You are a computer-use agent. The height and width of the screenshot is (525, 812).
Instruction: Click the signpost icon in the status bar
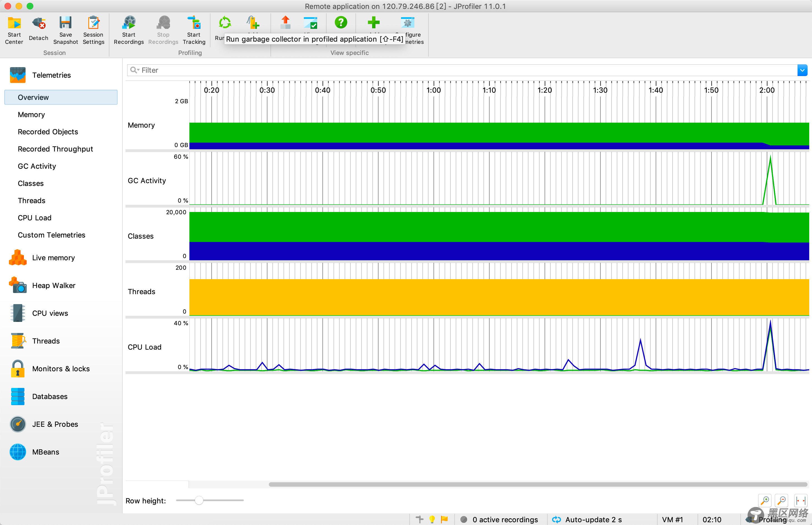tap(420, 519)
